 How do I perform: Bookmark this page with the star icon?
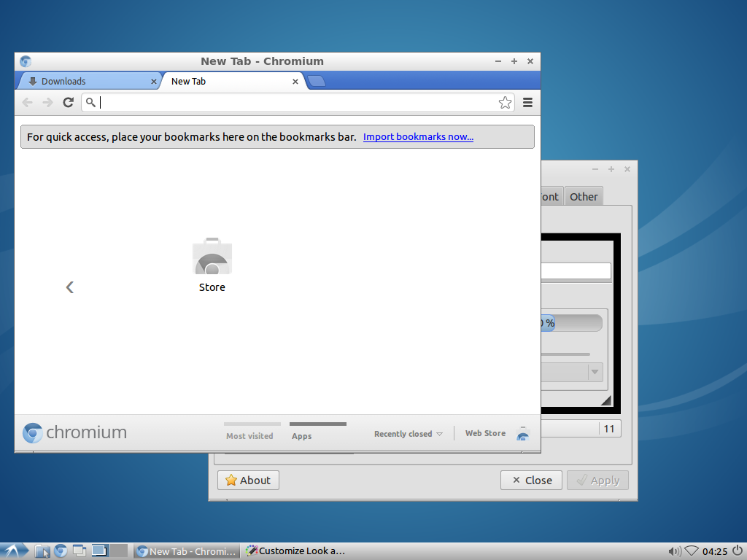coord(505,102)
